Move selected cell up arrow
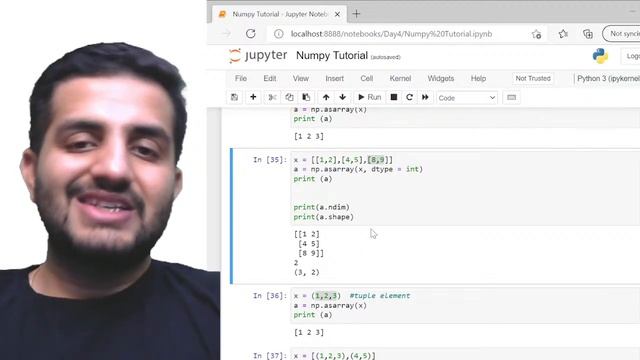640x360 pixels. click(x=326, y=98)
